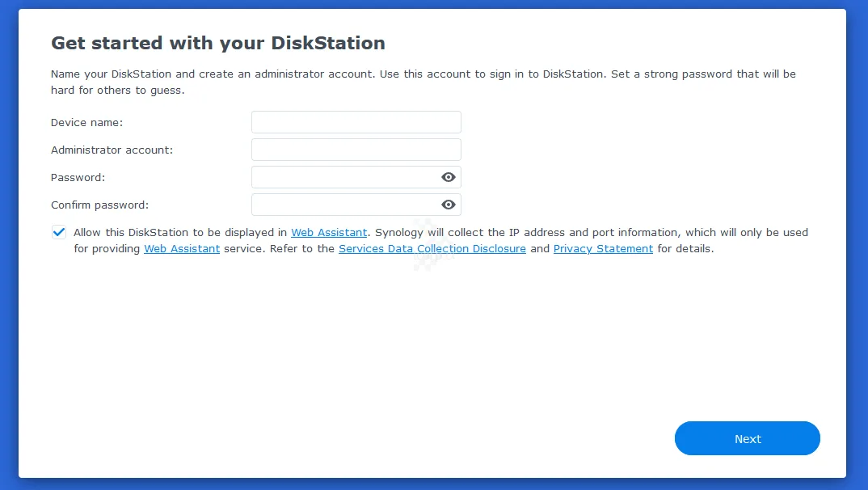Reveal the Confirm password entry via eye icon

point(449,205)
